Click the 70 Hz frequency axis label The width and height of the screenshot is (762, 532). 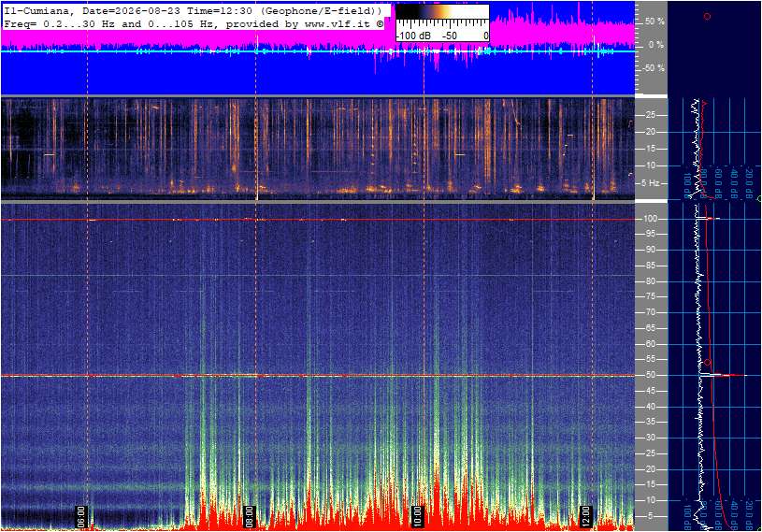coord(650,312)
